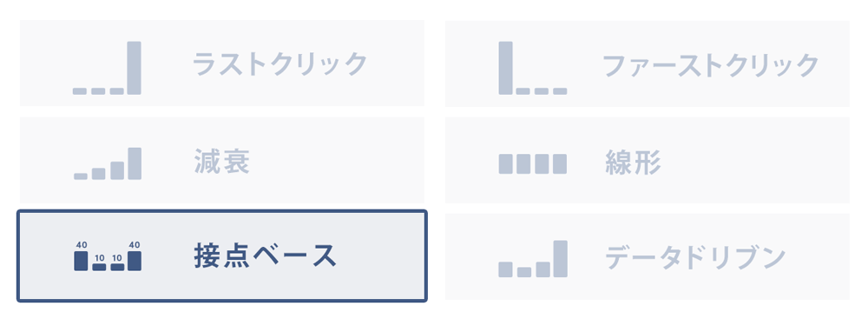This screenshot has height=319, width=868.
Task: Click the 接点ベース 40-10-10-40 bars icon
Action: [108, 256]
